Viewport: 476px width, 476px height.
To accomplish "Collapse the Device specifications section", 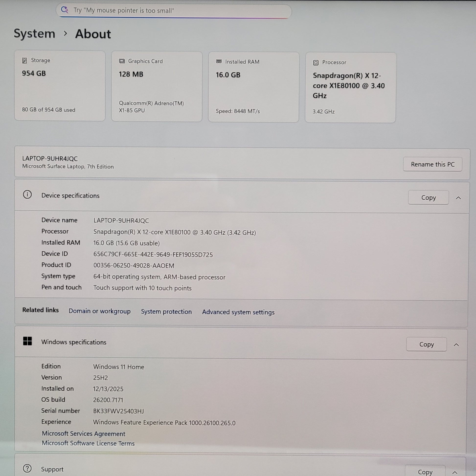I will 458,198.
